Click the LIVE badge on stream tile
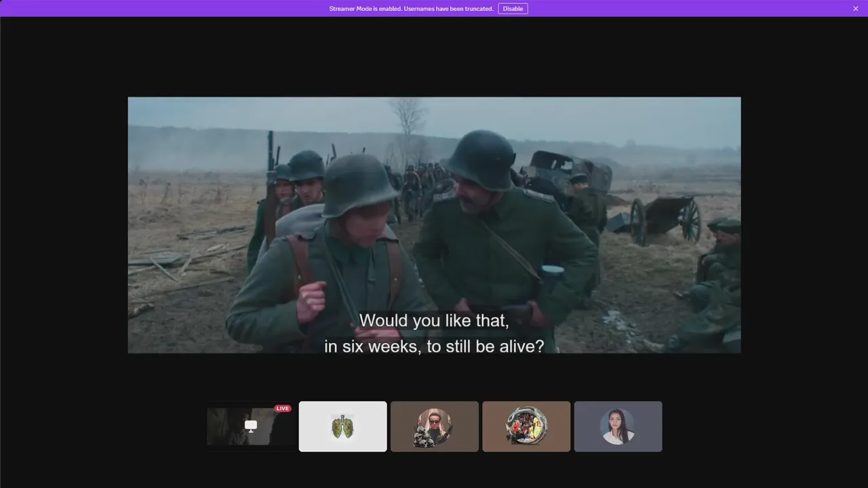Viewport: 868px width, 488px height. pos(283,409)
